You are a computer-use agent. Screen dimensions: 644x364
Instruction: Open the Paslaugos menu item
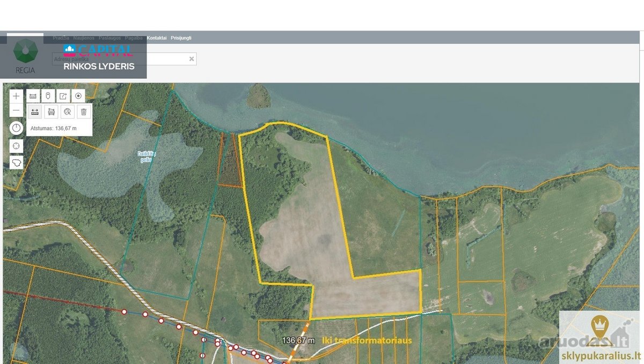point(110,38)
